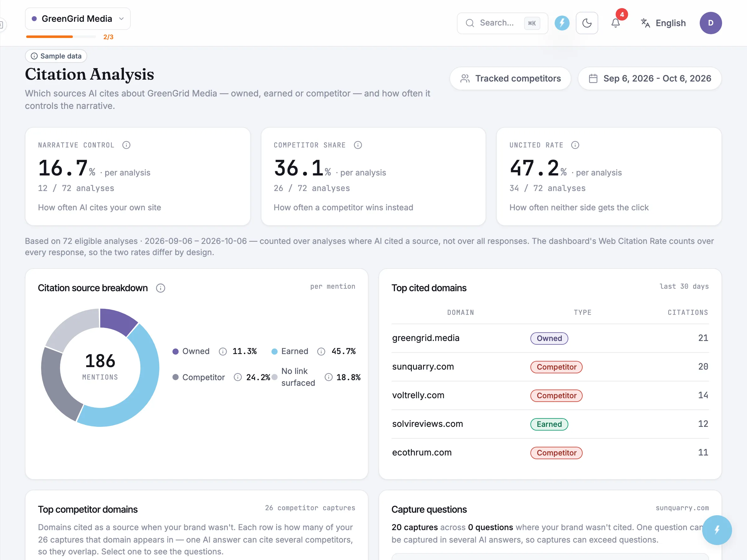Click the 16.7% narrative control value
747x560 pixels.
67,168
